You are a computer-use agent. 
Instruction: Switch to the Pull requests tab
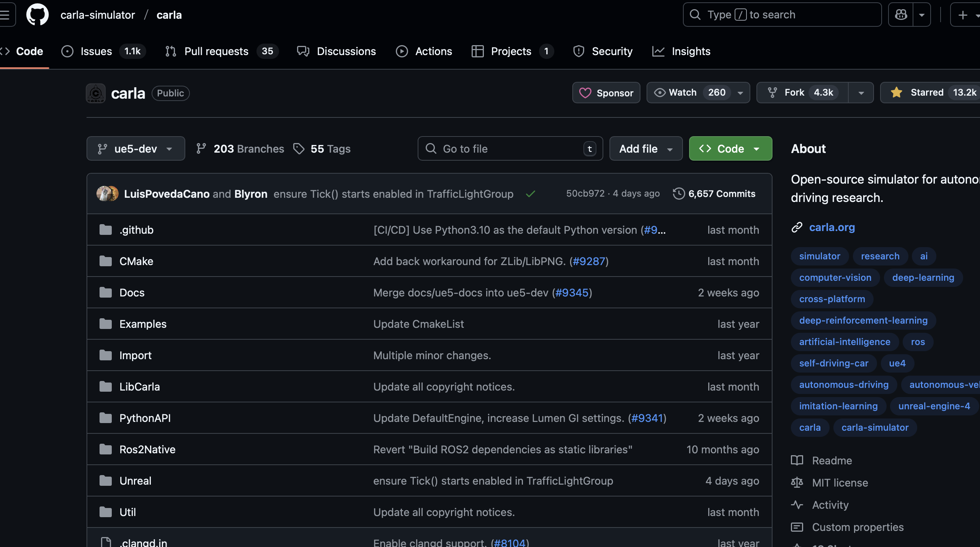pos(216,51)
